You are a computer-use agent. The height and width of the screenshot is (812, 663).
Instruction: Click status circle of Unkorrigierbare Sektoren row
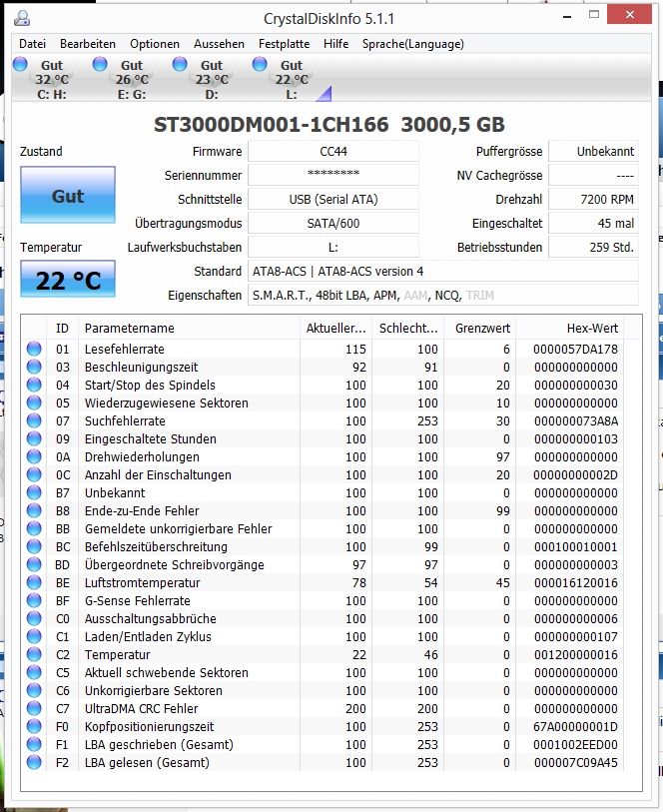coord(34,690)
